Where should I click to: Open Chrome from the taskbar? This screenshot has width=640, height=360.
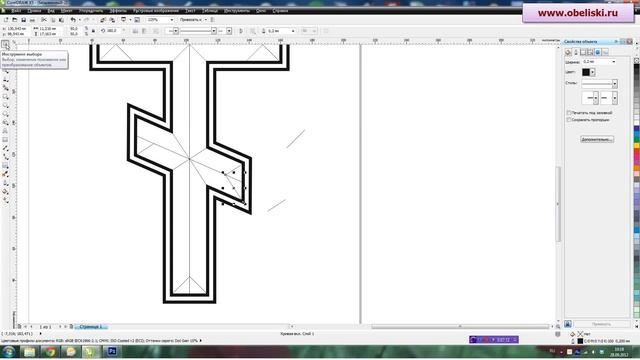pyautogui.click(x=50, y=351)
